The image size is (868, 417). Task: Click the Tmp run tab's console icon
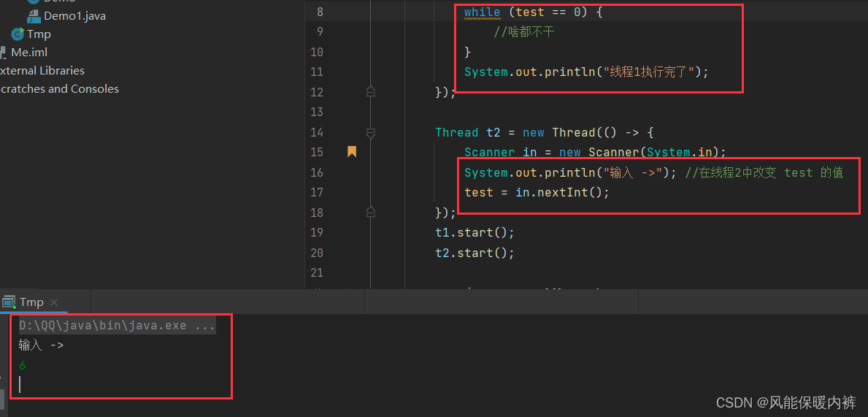tap(8, 302)
